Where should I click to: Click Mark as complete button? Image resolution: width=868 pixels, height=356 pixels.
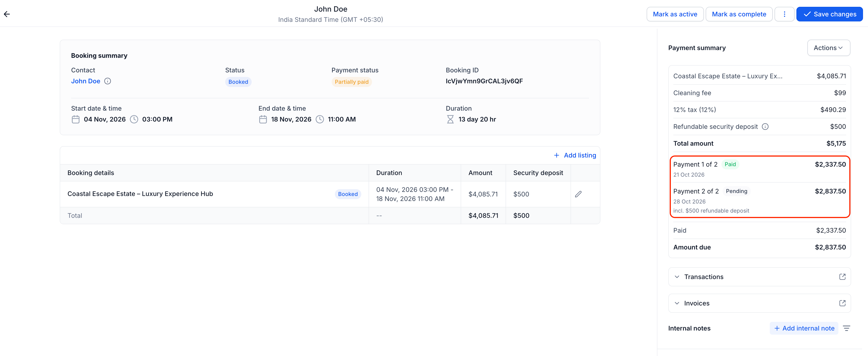[739, 14]
